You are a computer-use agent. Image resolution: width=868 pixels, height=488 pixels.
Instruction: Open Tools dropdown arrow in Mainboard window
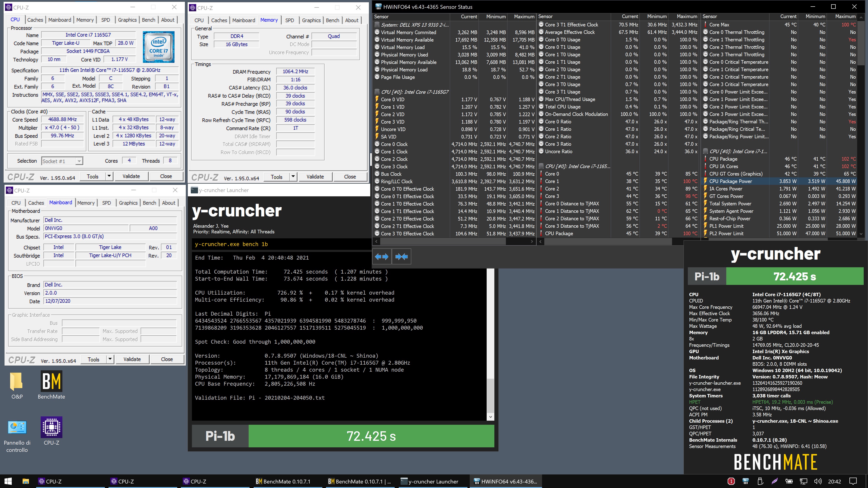[x=110, y=359]
